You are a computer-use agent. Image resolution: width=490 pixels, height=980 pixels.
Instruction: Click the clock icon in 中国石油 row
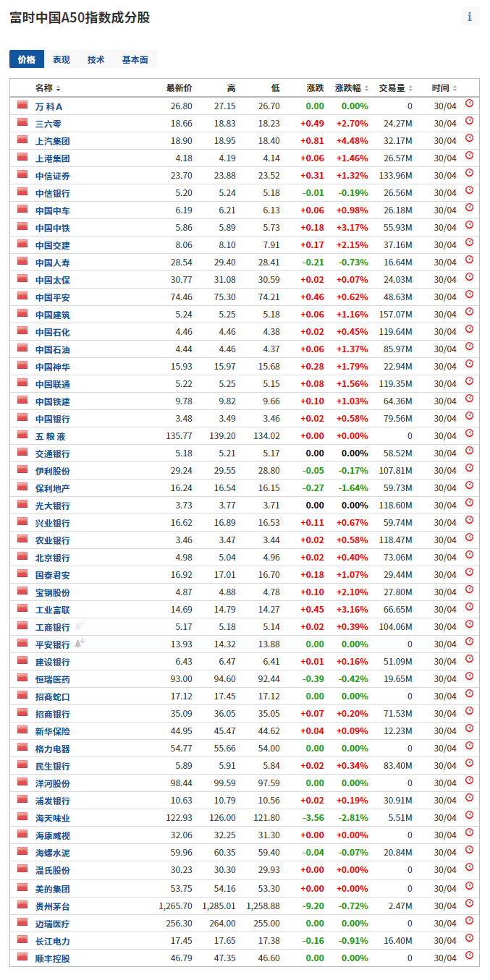coord(469,346)
